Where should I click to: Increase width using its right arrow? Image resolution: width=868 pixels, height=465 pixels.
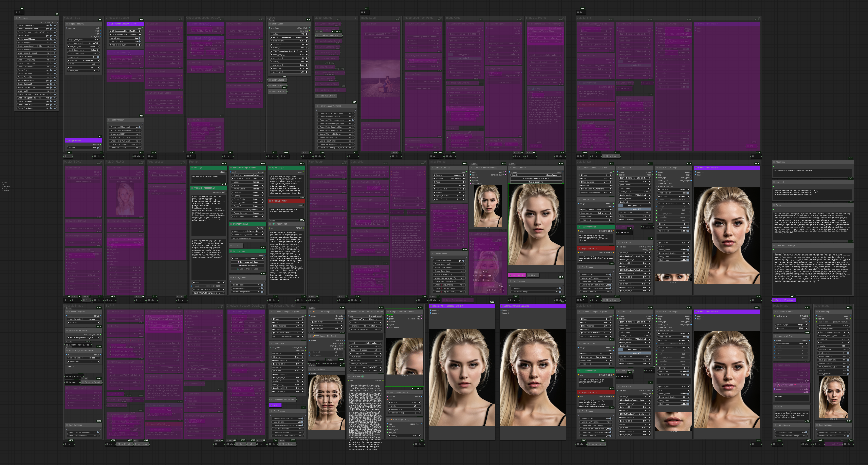(98, 64)
